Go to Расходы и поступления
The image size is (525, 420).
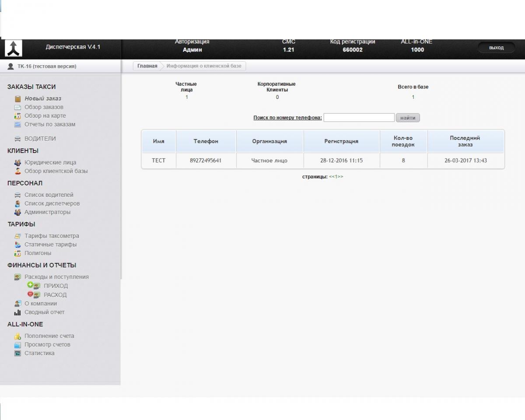point(56,277)
